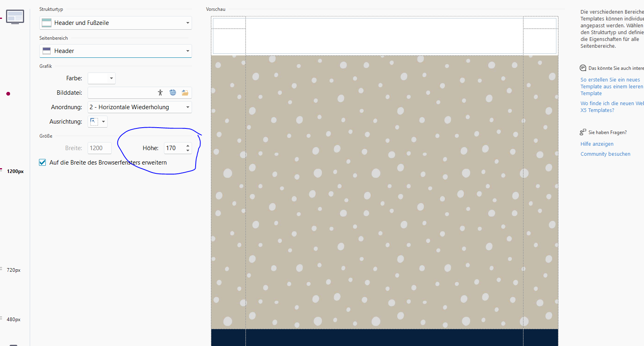Browse for an image file via the folder icon

[x=185, y=93]
